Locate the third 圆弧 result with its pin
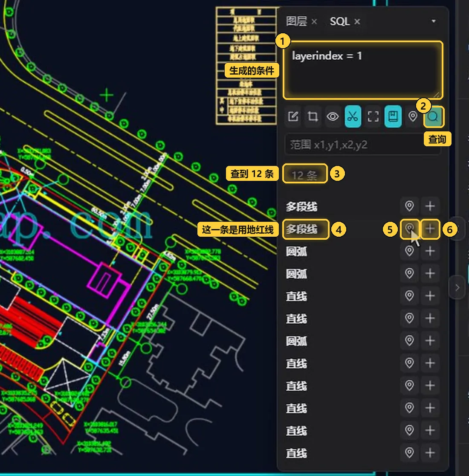The image size is (469, 476). pyautogui.click(x=409, y=341)
